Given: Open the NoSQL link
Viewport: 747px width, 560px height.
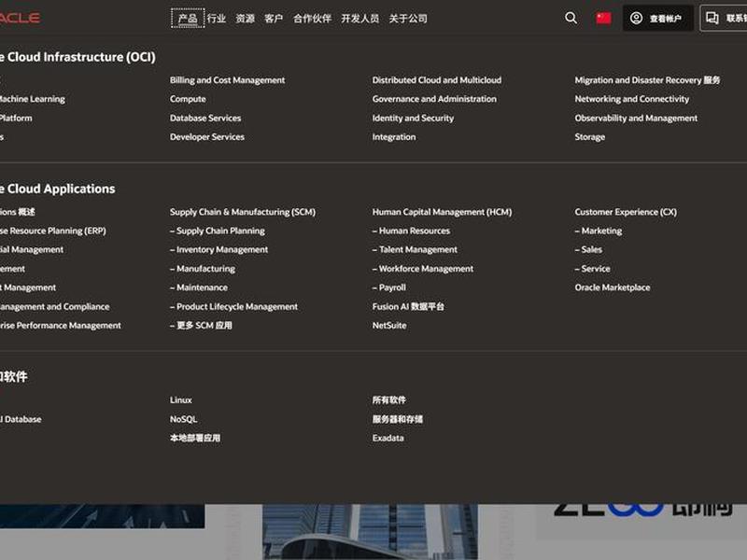Looking at the screenshot, I should click(x=183, y=419).
